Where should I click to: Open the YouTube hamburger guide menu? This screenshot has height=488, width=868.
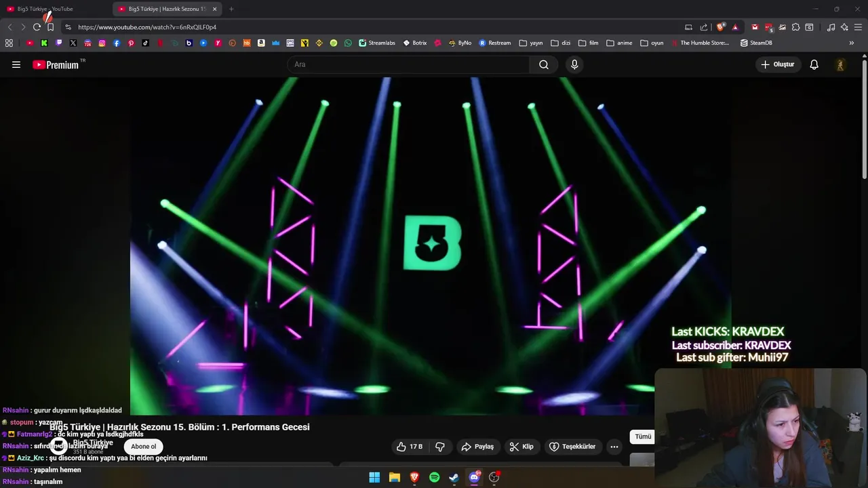16,64
